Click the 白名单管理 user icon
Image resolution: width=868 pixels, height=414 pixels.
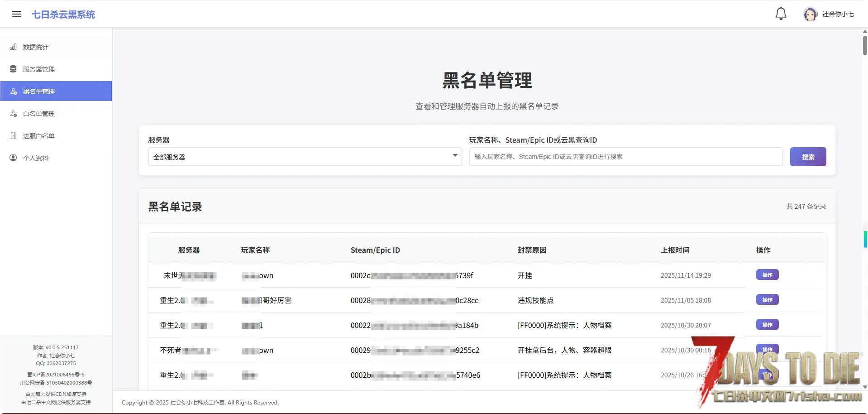pos(14,114)
